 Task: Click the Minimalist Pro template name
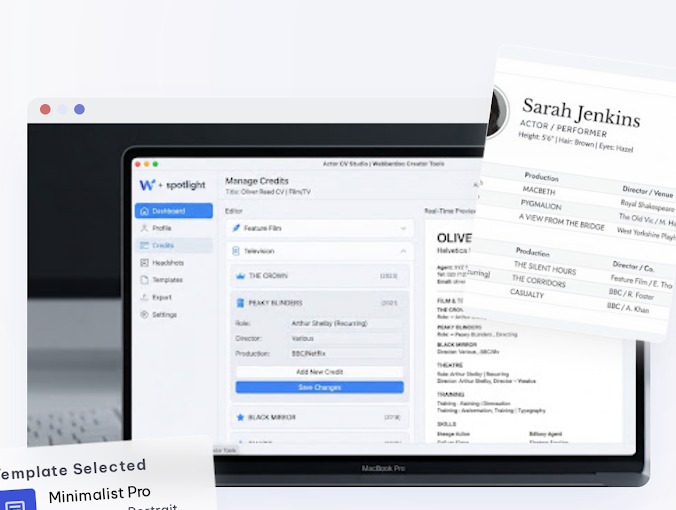(100, 494)
